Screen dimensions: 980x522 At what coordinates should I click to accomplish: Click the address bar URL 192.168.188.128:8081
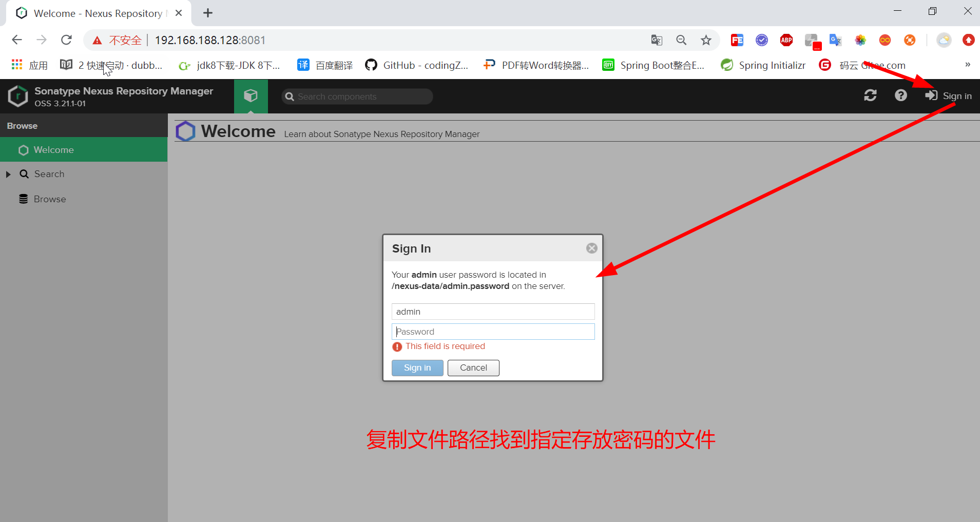[x=210, y=40]
